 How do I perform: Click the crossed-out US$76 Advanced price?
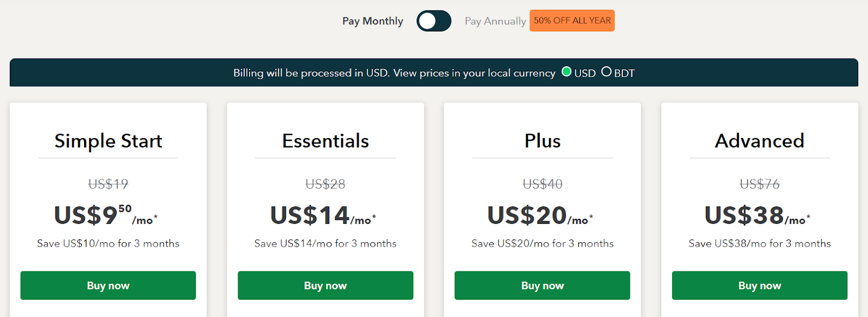pos(759,184)
